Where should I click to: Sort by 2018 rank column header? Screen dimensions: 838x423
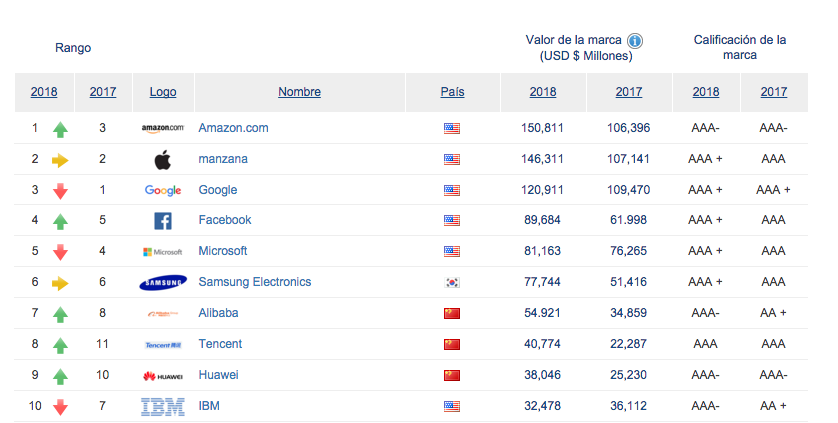[44, 92]
